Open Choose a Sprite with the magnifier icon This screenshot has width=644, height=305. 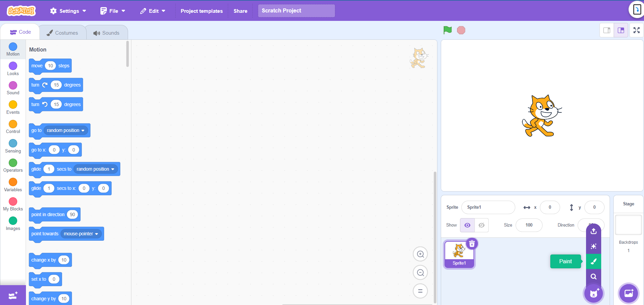pos(593,276)
